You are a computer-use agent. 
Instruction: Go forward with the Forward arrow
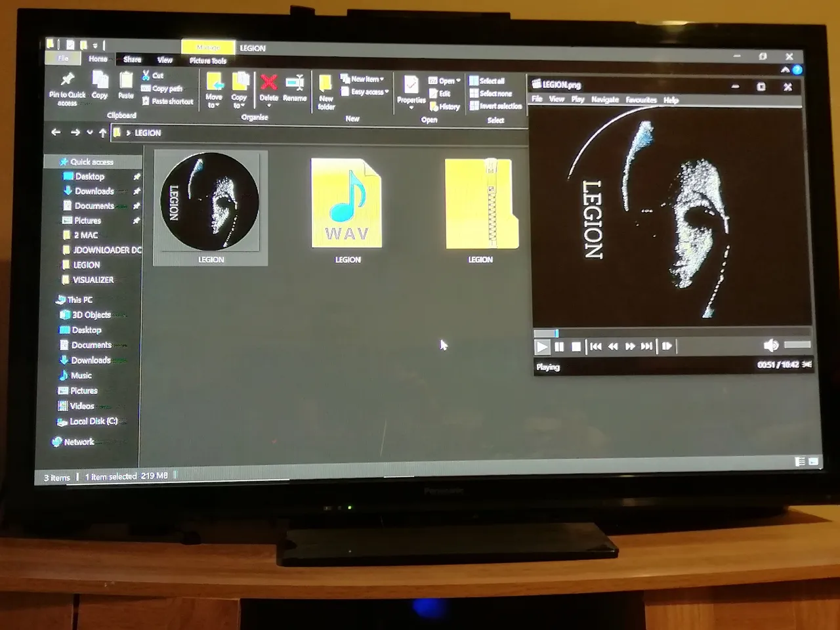tap(75, 133)
